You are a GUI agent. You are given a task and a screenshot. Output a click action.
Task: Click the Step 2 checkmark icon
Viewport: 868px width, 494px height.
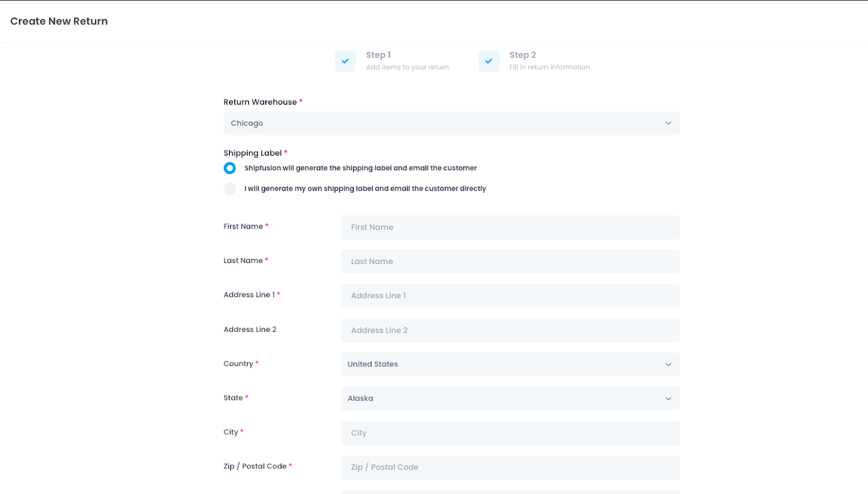489,61
